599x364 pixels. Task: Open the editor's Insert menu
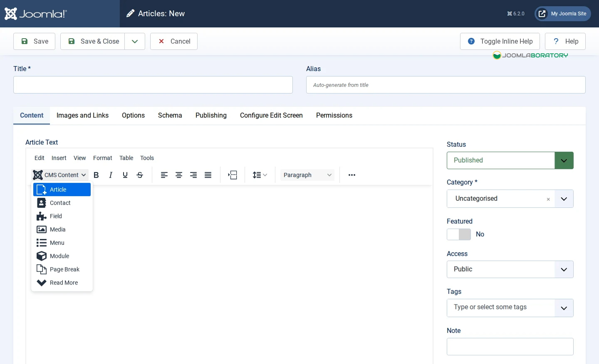click(x=59, y=158)
